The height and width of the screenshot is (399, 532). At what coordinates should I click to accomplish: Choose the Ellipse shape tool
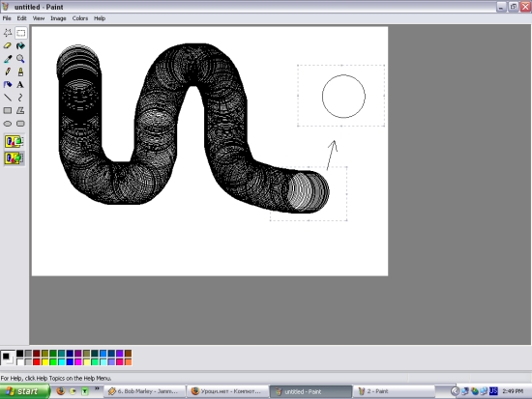click(x=8, y=124)
